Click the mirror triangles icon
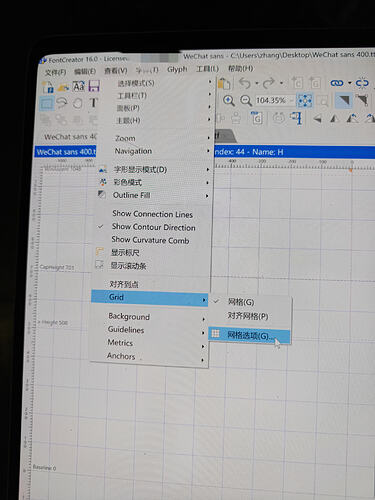 click(x=335, y=118)
